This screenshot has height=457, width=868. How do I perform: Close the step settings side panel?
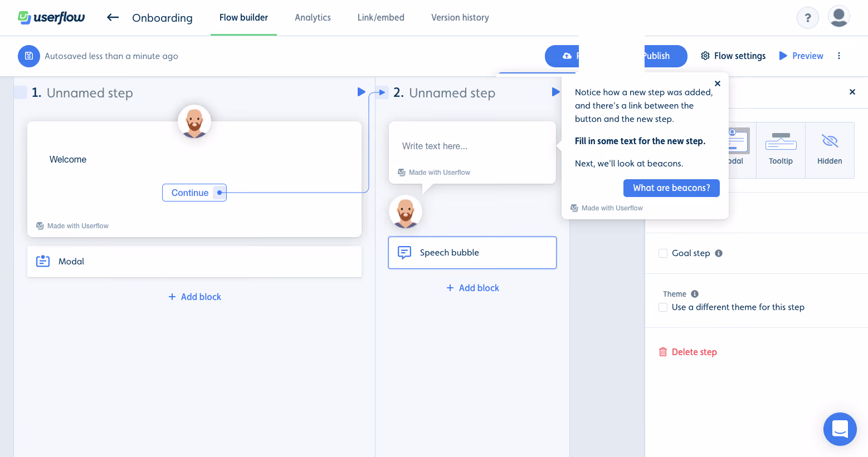coord(852,92)
